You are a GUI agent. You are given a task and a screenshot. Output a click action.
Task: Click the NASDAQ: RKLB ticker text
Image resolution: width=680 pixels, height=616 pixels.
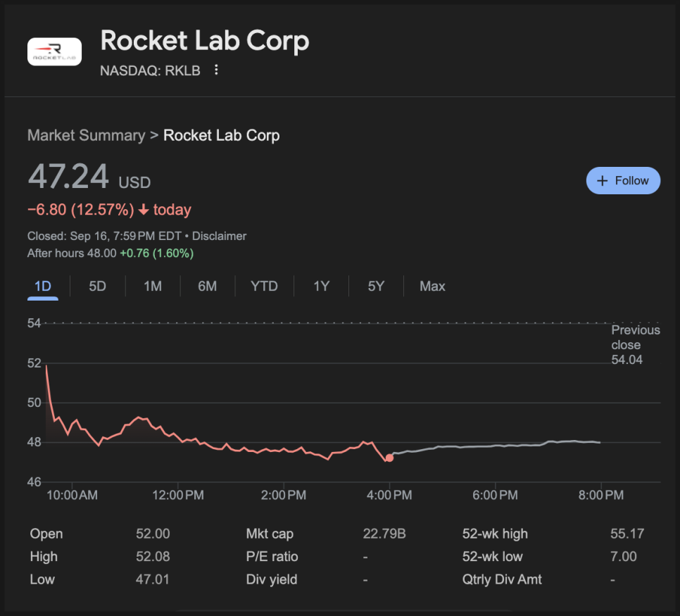coord(150,70)
